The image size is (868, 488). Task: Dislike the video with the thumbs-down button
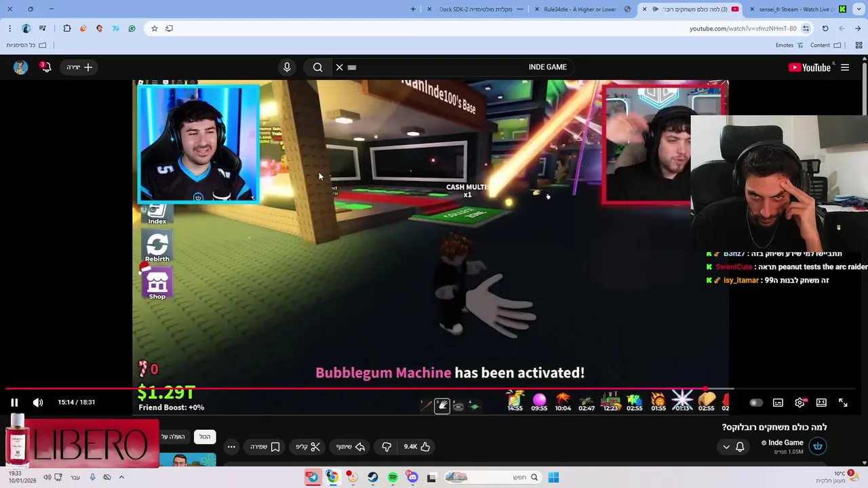[x=387, y=447]
